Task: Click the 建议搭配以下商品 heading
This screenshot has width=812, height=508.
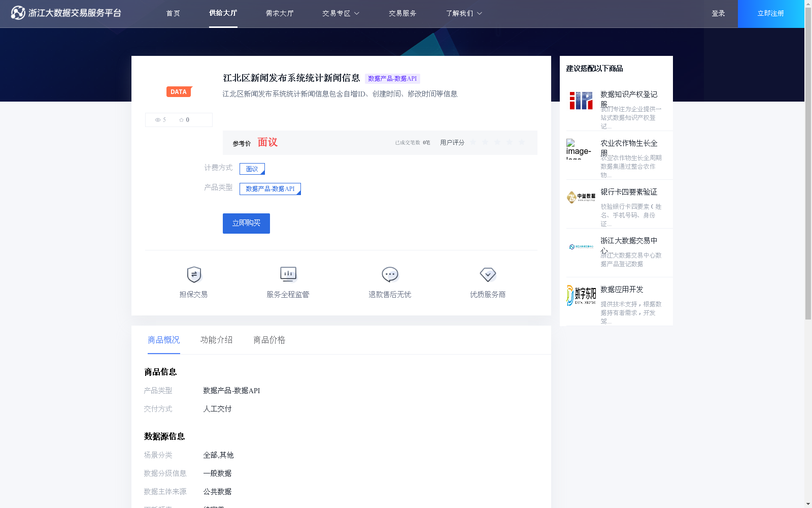Action: tap(594, 69)
